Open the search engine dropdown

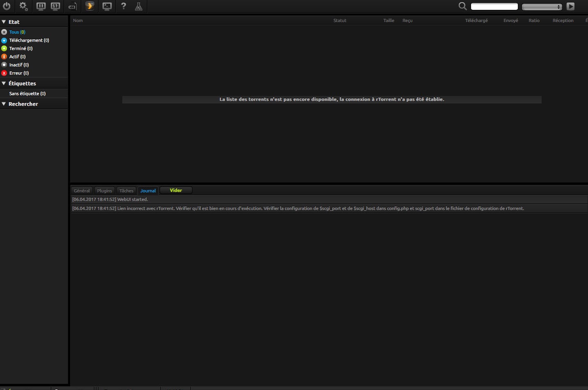pyautogui.click(x=542, y=7)
